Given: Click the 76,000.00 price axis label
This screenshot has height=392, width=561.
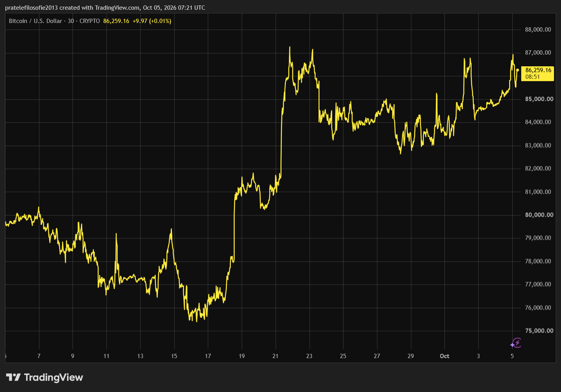Looking at the screenshot, I should [x=538, y=307].
